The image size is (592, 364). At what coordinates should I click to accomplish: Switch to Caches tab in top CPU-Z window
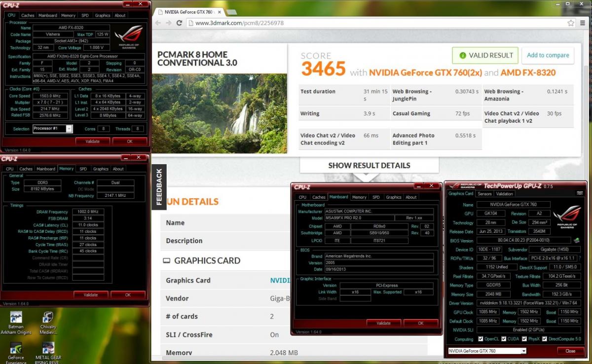pos(28,15)
